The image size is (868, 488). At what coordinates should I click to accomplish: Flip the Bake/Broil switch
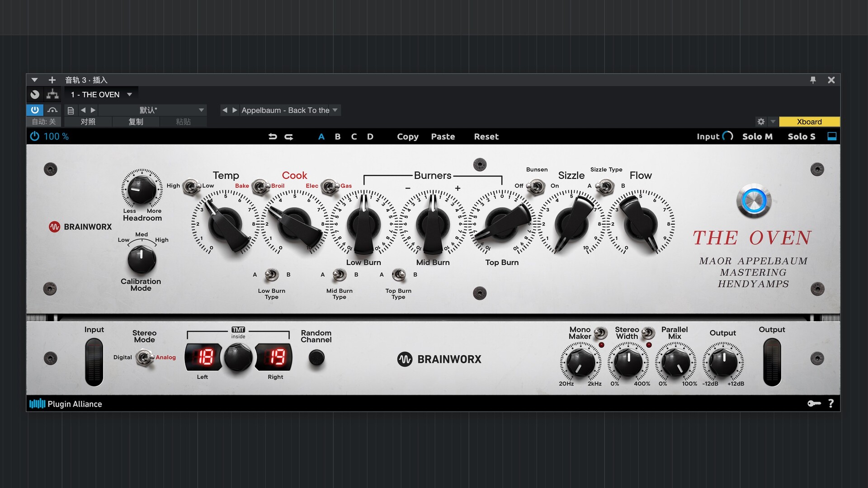point(260,186)
